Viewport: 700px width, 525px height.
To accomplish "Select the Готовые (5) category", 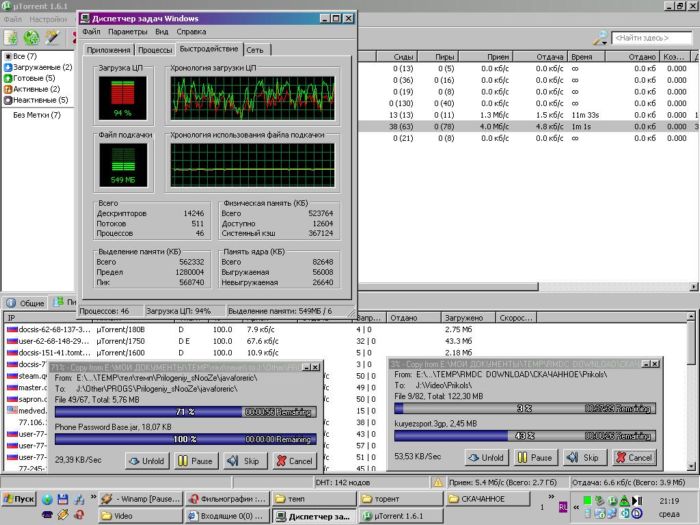I will (29, 78).
